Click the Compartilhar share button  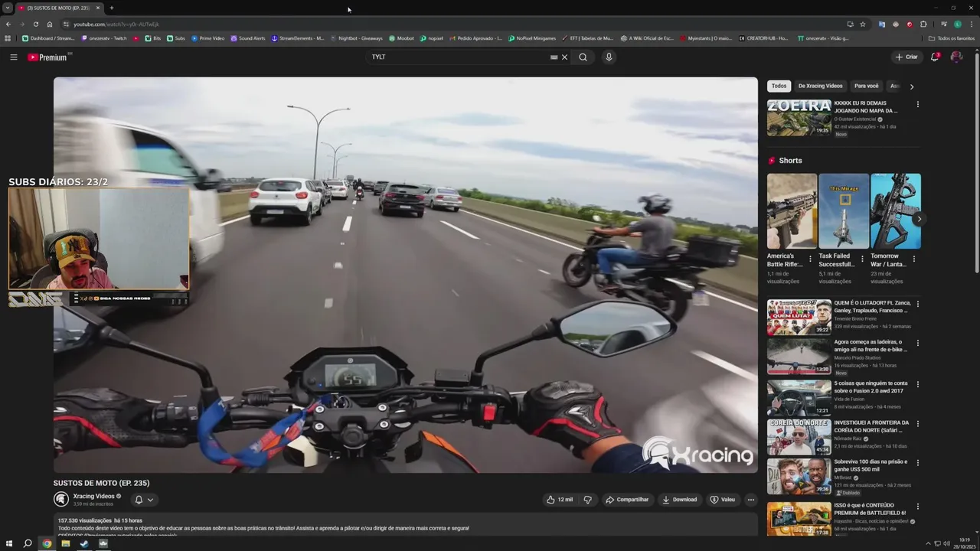pos(627,500)
